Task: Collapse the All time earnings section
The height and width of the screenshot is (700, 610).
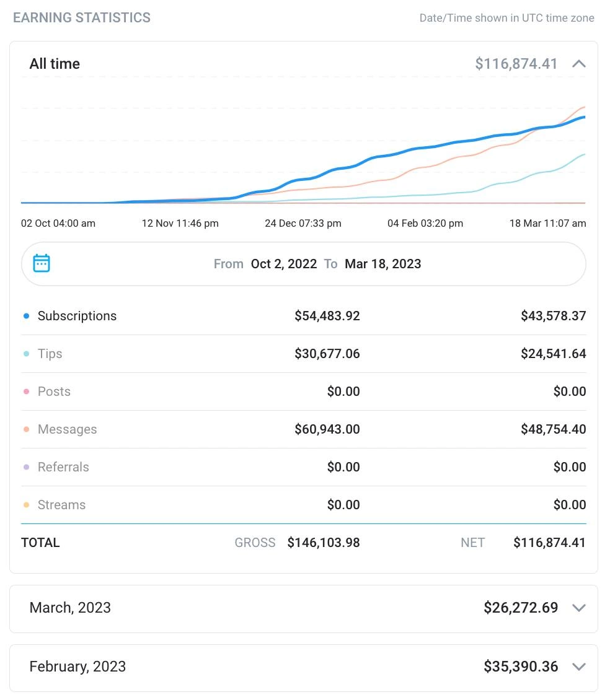Action: (x=579, y=64)
